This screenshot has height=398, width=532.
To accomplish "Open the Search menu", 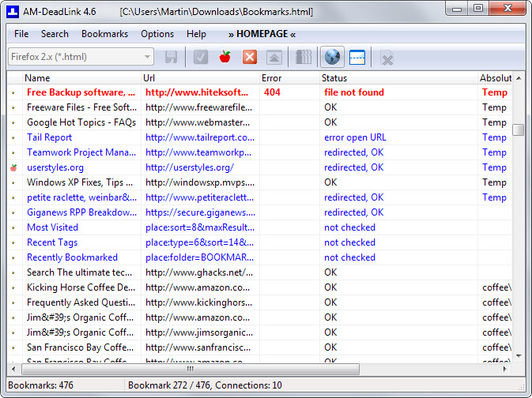I will 55,34.
